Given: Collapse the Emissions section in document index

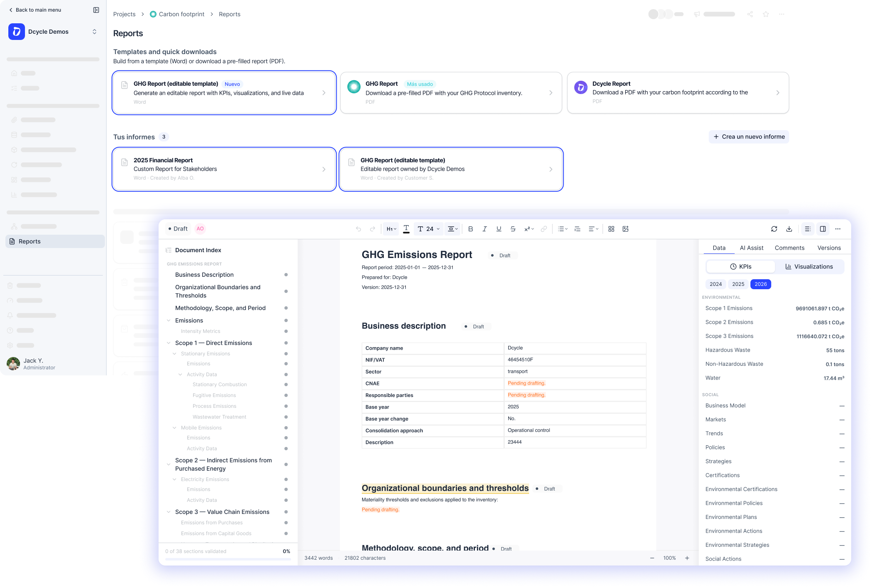Looking at the screenshot, I should 169,320.
